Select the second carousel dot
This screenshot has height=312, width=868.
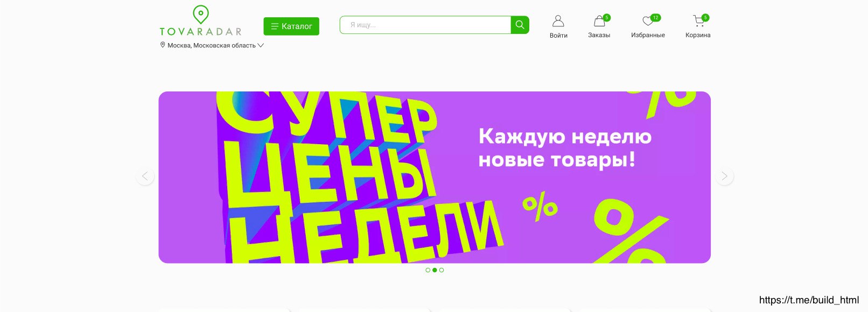[x=435, y=270]
